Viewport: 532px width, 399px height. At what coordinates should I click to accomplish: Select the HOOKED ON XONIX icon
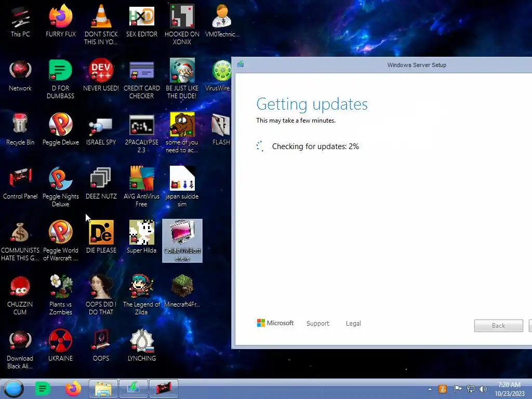182,25
